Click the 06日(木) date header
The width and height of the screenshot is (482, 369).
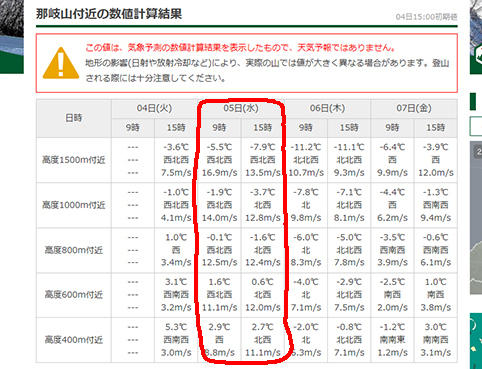[x=327, y=108]
